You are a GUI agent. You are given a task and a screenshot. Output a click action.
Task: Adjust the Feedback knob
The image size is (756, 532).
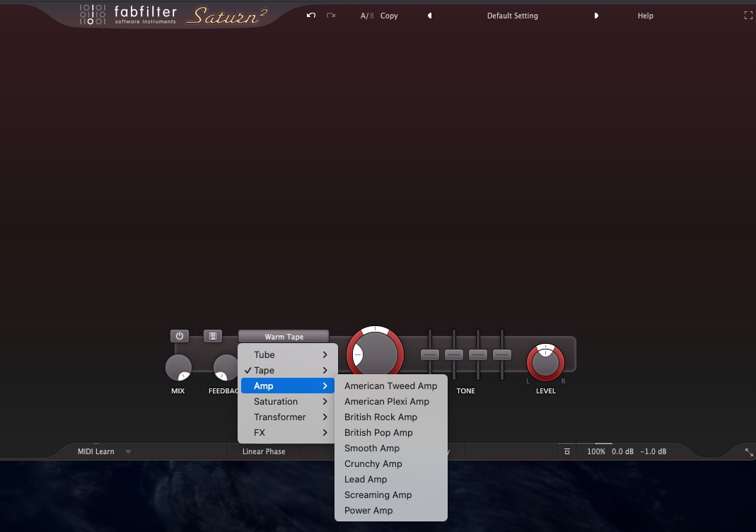pyautogui.click(x=226, y=368)
